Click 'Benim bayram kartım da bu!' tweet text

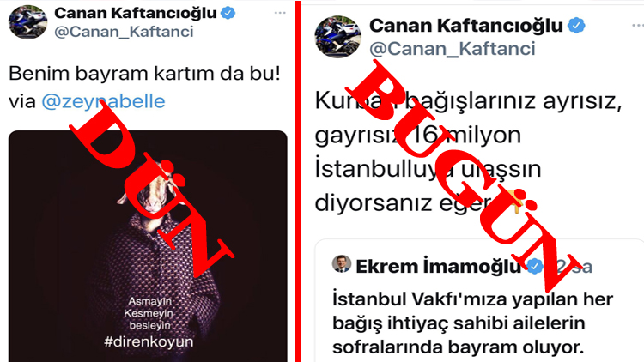(x=144, y=74)
